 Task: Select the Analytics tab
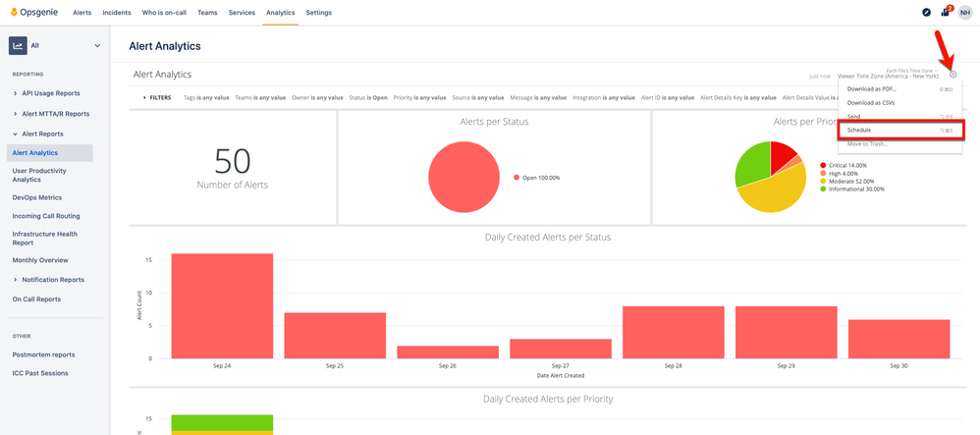[x=280, y=13]
